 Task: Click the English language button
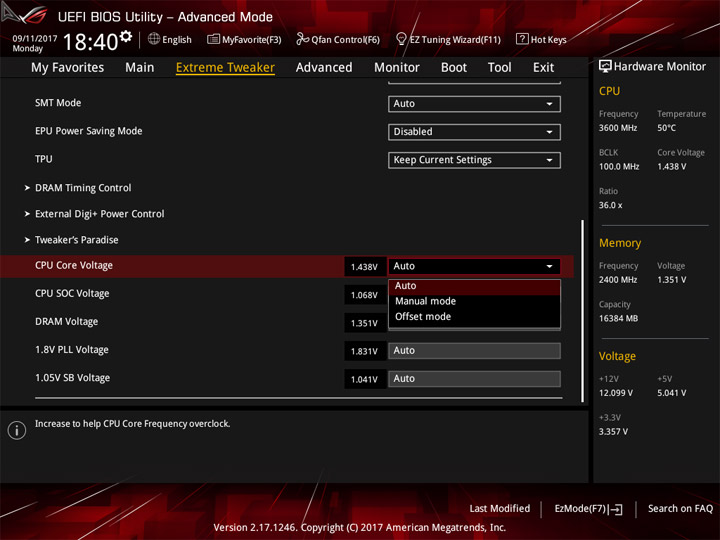(170, 39)
